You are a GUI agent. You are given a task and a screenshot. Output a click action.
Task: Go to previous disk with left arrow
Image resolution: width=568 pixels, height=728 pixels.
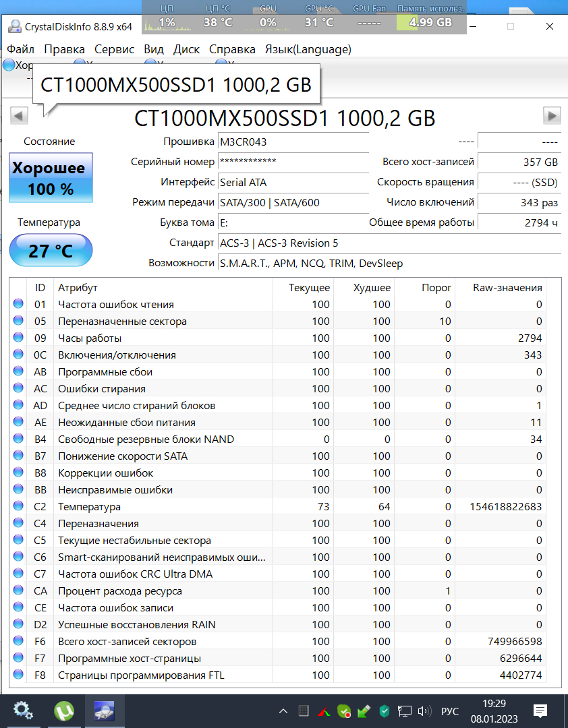click(x=20, y=115)
